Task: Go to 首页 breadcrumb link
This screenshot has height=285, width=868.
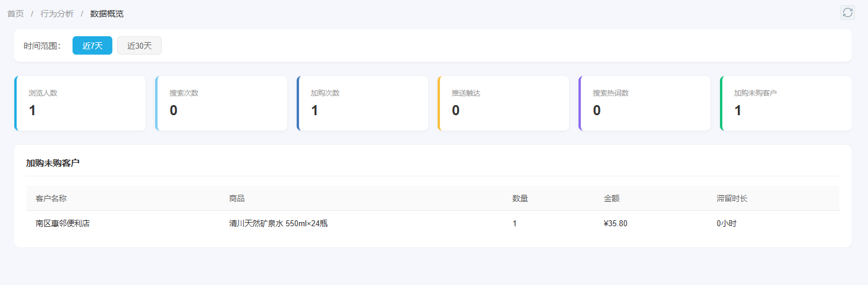Action: click(15, 14)
